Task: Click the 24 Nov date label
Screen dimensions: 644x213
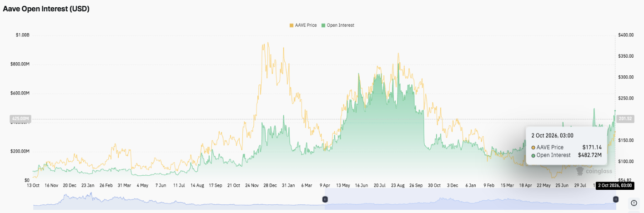Action: (252, 185)
